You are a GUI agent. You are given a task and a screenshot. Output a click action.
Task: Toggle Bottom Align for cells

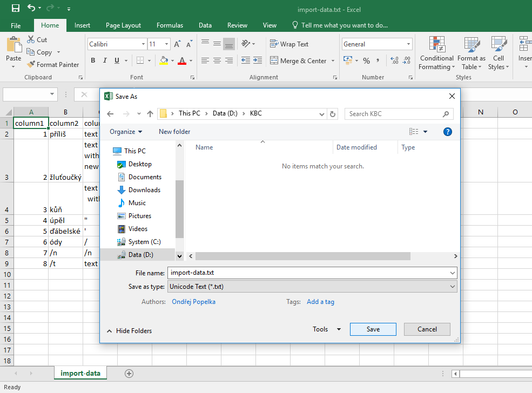tap(229, 43)
